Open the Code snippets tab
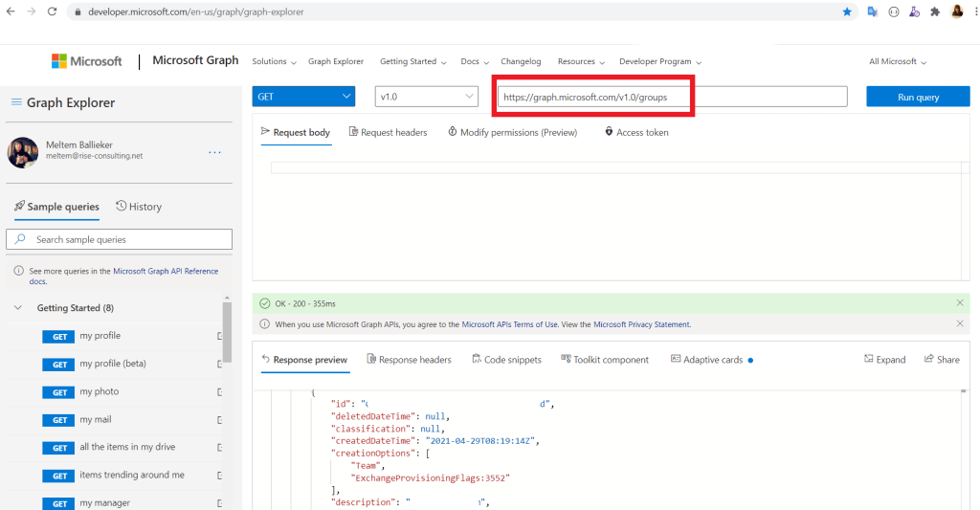The width and height of the screenshot is (980, 510). coord(506,360)
